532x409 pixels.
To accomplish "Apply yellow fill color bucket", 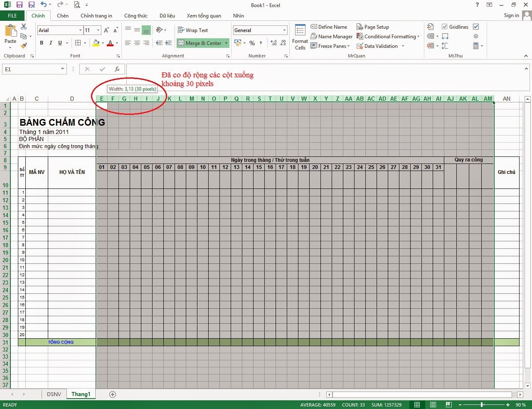I will (96, 43).
